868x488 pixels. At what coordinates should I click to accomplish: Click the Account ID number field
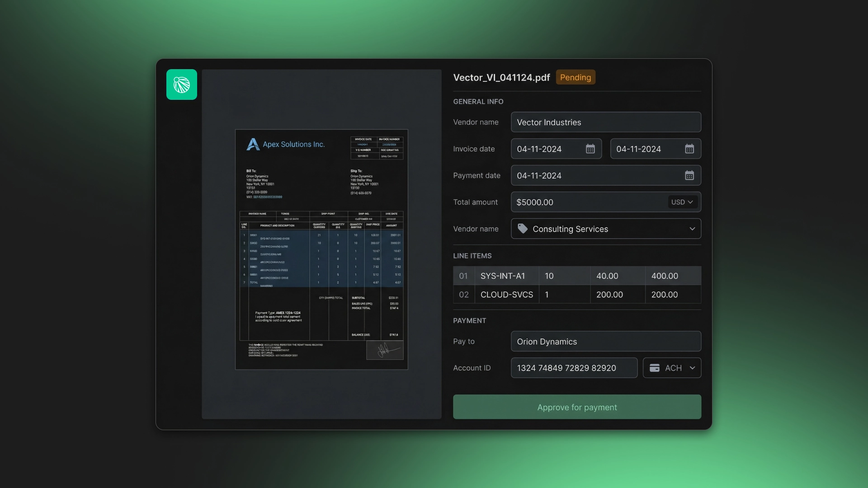[x=574, y=368]
